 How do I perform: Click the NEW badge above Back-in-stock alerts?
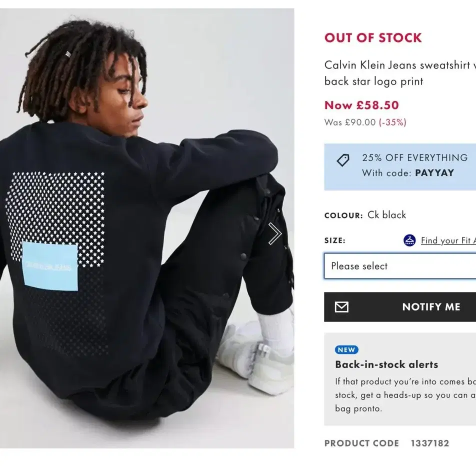point(346,349)
